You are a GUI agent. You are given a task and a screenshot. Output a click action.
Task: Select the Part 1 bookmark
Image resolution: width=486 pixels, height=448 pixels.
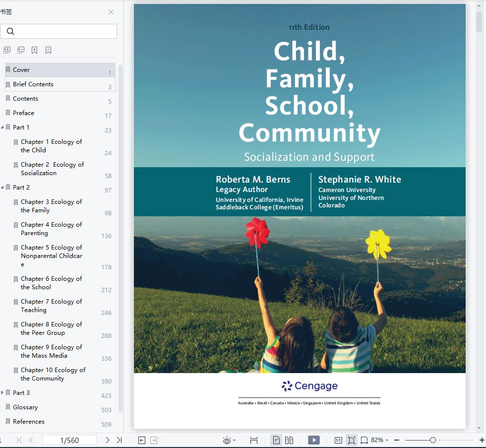point(21,128)
